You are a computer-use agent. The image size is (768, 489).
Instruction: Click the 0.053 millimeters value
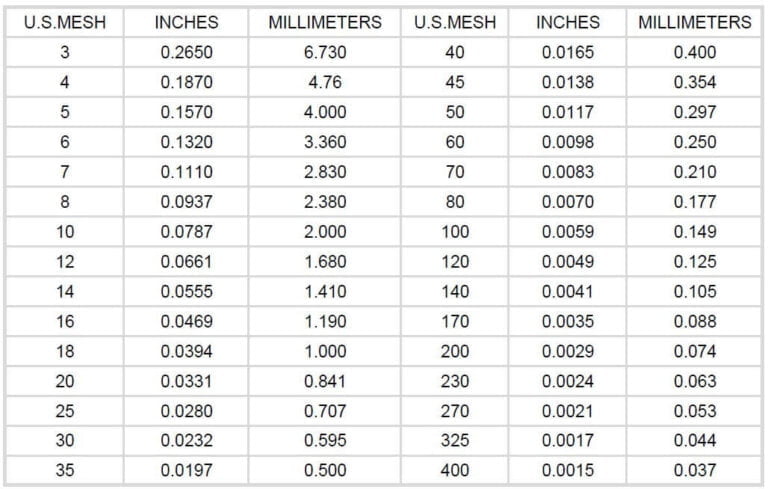point(695,411)
